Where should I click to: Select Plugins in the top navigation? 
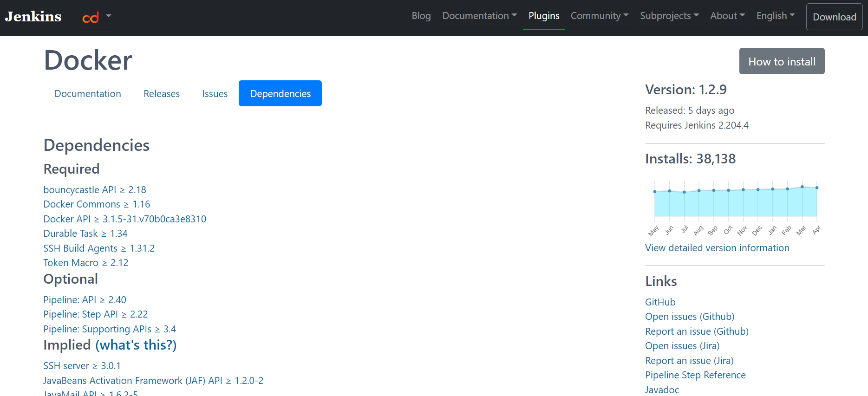[544, 16]
